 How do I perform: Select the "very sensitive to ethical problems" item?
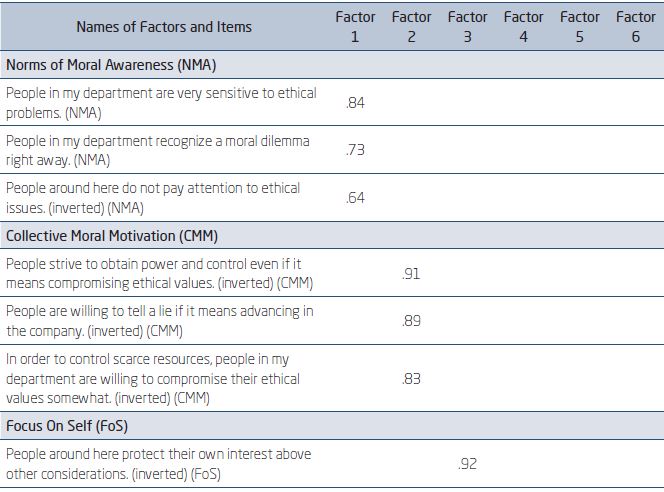point(160,103)
